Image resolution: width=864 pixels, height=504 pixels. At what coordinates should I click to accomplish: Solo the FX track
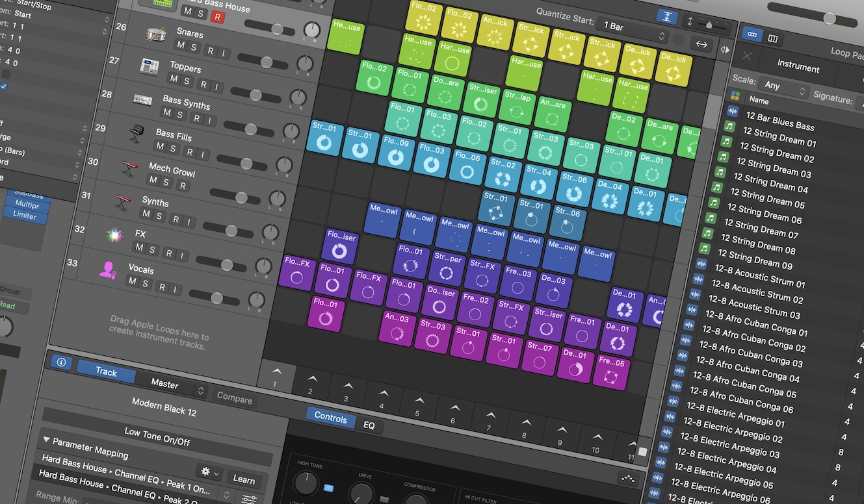152,250
